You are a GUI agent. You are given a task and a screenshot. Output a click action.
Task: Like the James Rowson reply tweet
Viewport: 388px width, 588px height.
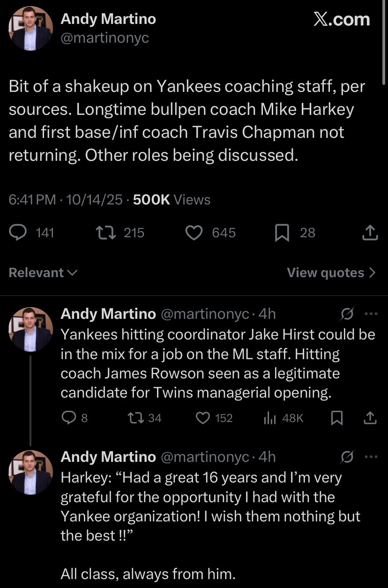pyautogui.click(x=202, y=418)
